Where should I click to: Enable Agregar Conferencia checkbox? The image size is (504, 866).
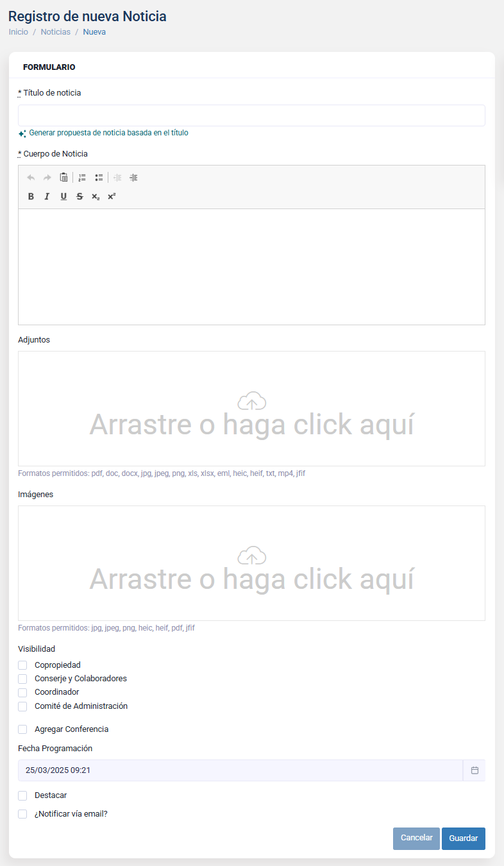point(22,729)
